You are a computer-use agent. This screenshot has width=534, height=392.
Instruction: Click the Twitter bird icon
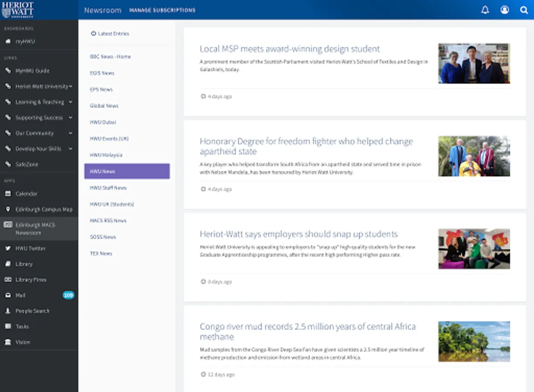pos(8,248)
